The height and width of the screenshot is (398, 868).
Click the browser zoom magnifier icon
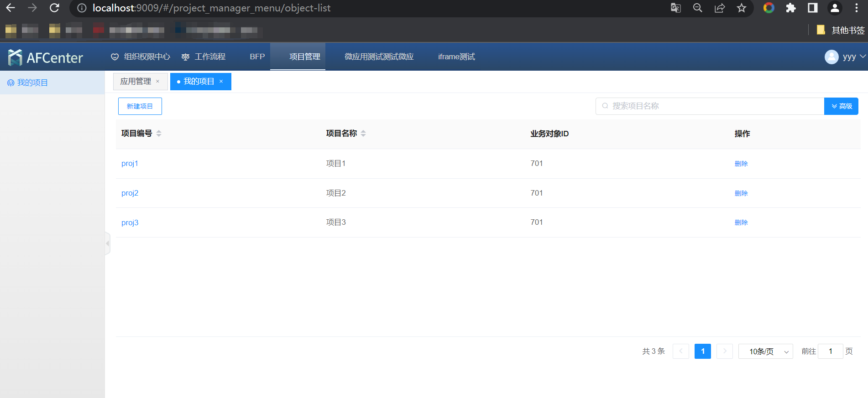coord(698,8)
